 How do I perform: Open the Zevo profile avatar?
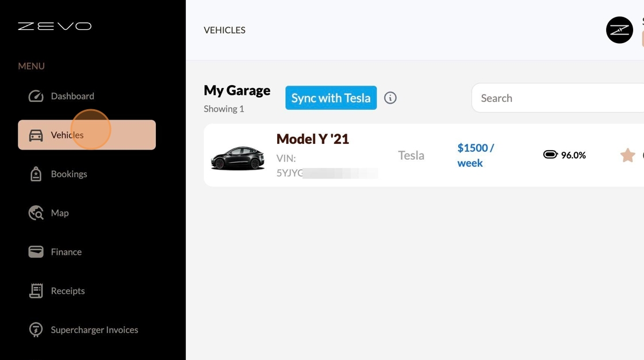click(x=619, y=30)
